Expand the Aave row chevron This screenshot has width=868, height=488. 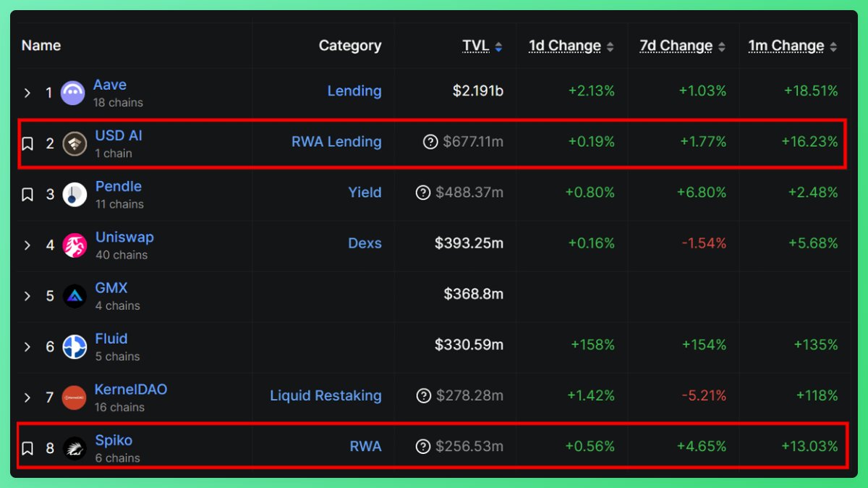click(27, 92)
